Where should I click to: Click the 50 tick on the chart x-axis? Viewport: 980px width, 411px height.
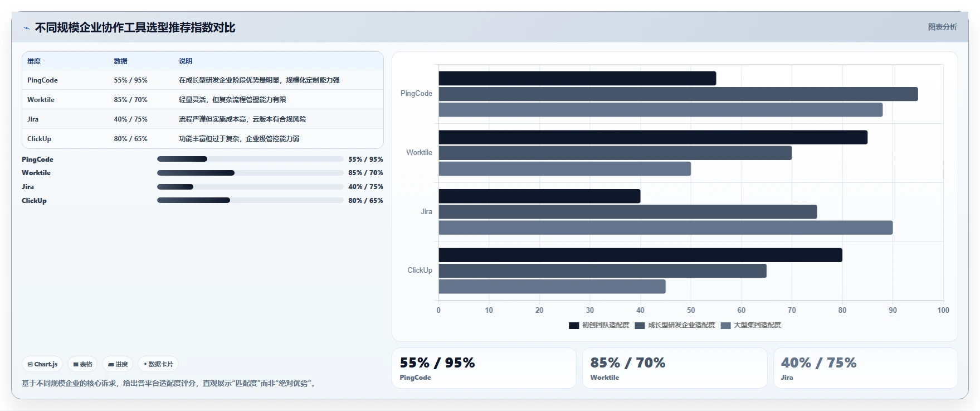tap(691, 311)
